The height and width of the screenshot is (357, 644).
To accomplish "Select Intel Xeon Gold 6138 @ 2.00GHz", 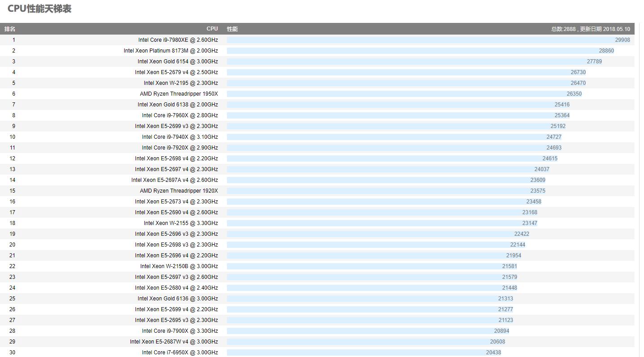I will pos(178,105).
